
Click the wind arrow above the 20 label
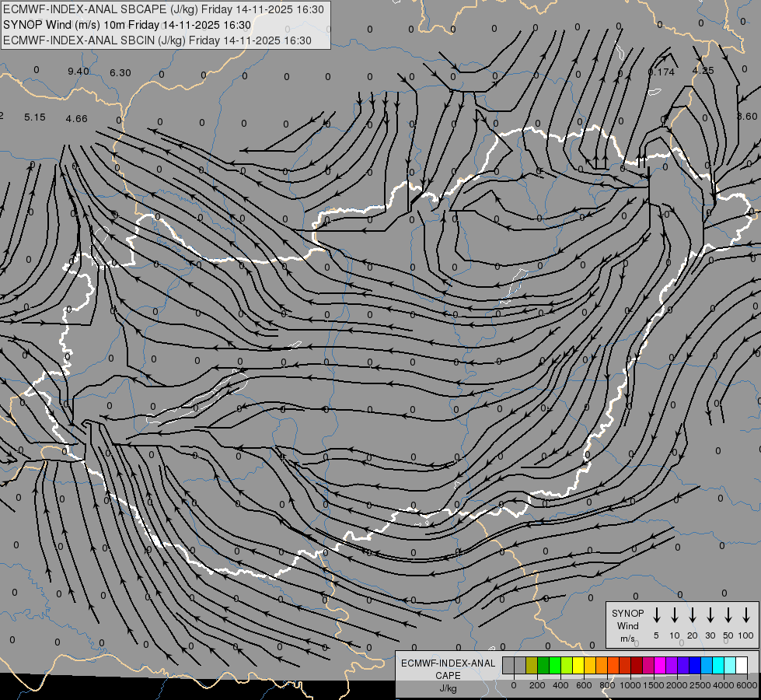point(693,614)
